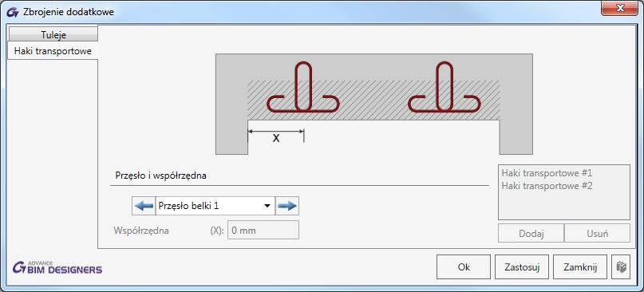Confirm with the Ok button
The width and height of the screenshot is (644, 292).
tap(464, 267)
